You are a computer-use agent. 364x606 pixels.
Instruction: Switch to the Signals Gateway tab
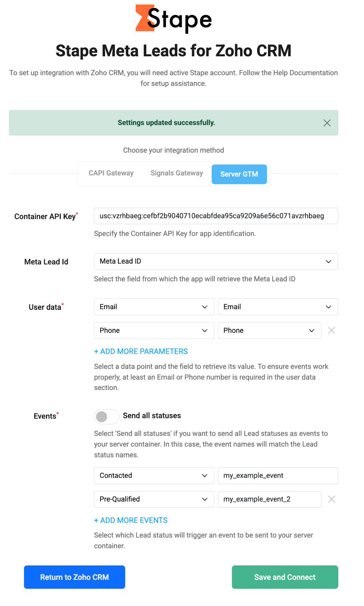(x=177, y=173)
